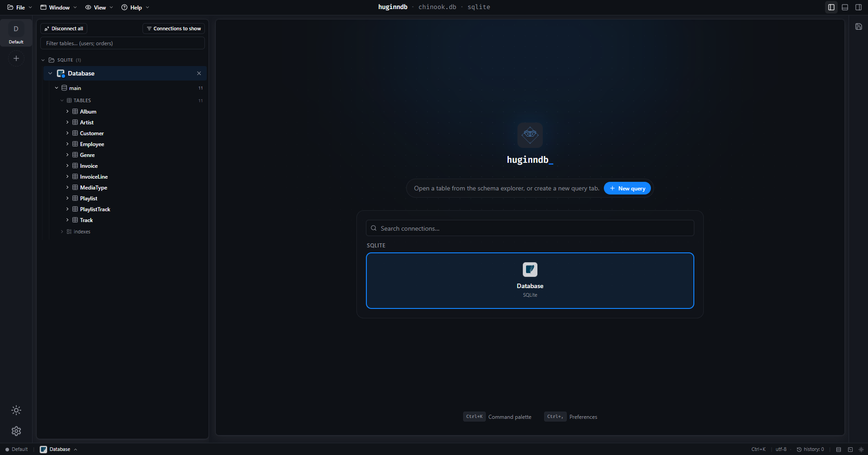868x455 pixels.
Task: Open settings with the gear icon
Action: pos(16,431)
